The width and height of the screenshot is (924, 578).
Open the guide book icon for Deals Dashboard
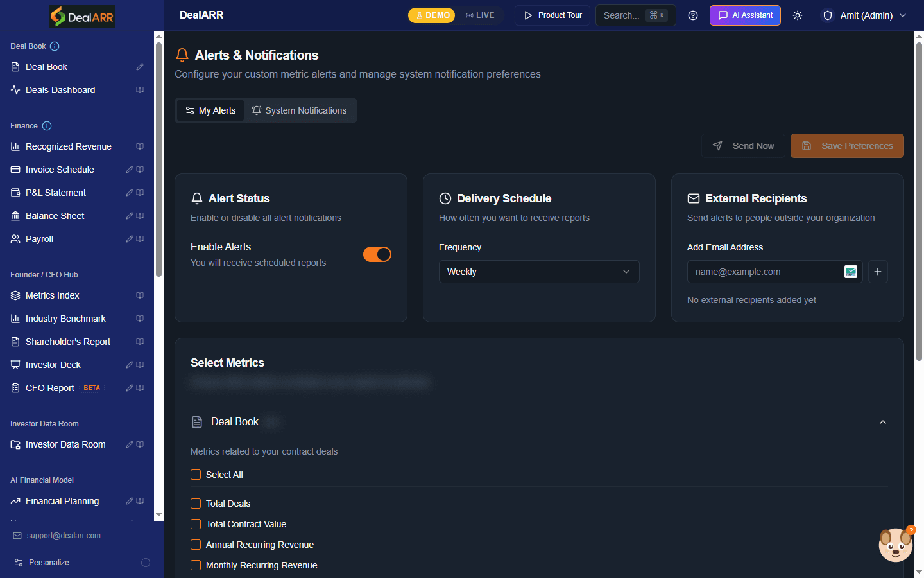140,90
